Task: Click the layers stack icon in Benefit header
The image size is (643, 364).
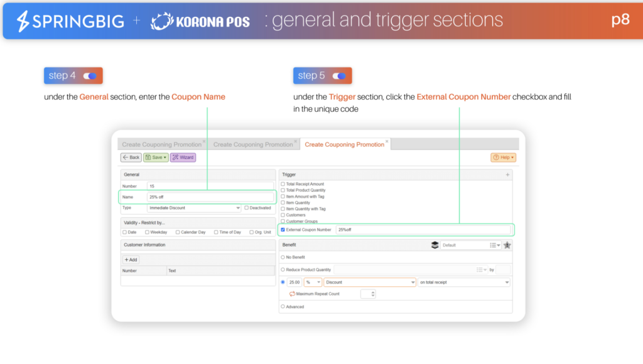Action: tap(435, 245)
